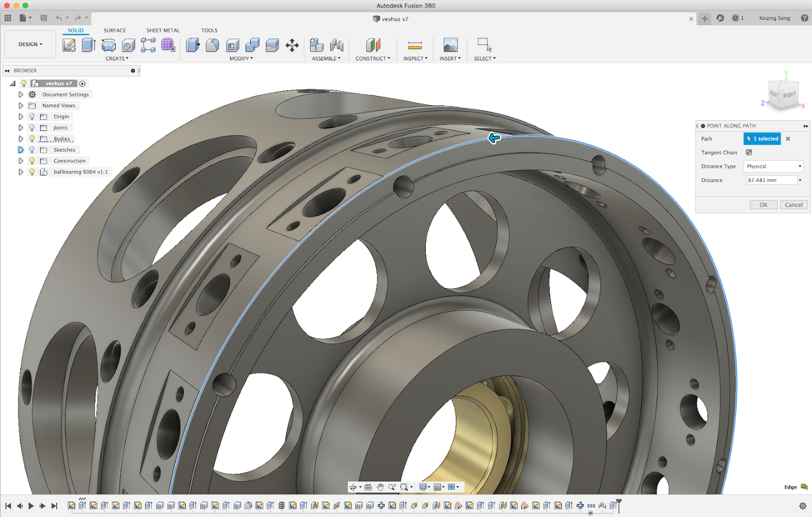Screen dimensions: 812x517
Task: Click the Press Pull modify icon
Action: click(x=193, y=45)
